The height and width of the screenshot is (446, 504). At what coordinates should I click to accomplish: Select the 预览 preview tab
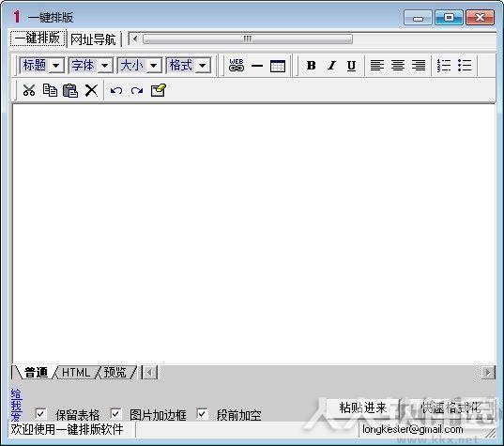pyautogui.click(x=115, y=373)
